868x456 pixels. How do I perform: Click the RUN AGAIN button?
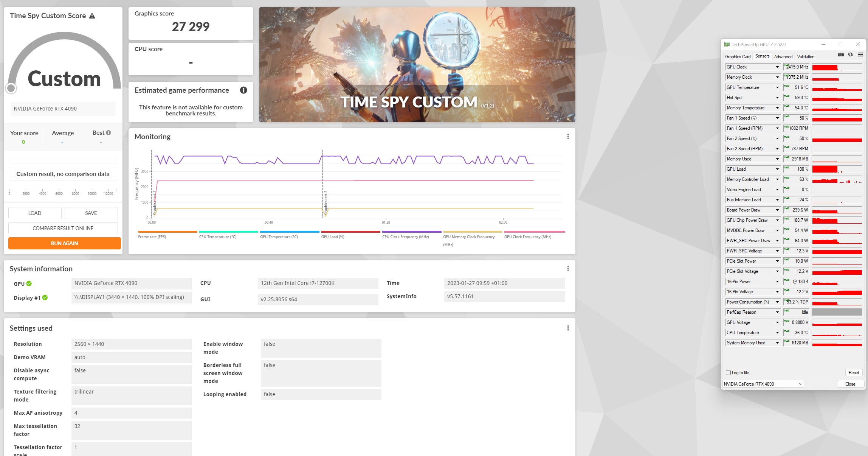(x=64, y=243)
